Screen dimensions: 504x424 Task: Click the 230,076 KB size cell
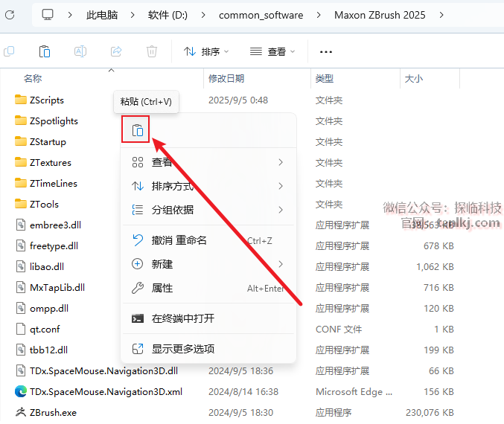430,412
